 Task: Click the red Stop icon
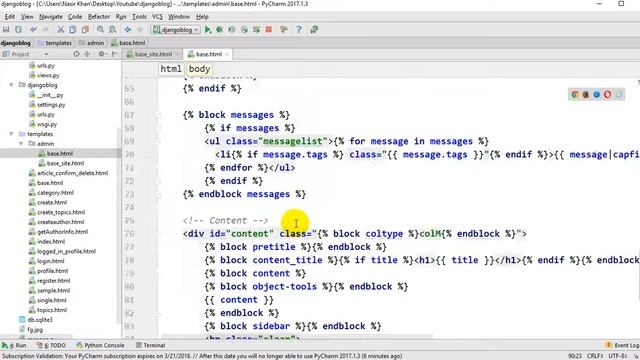click(269, 29)
